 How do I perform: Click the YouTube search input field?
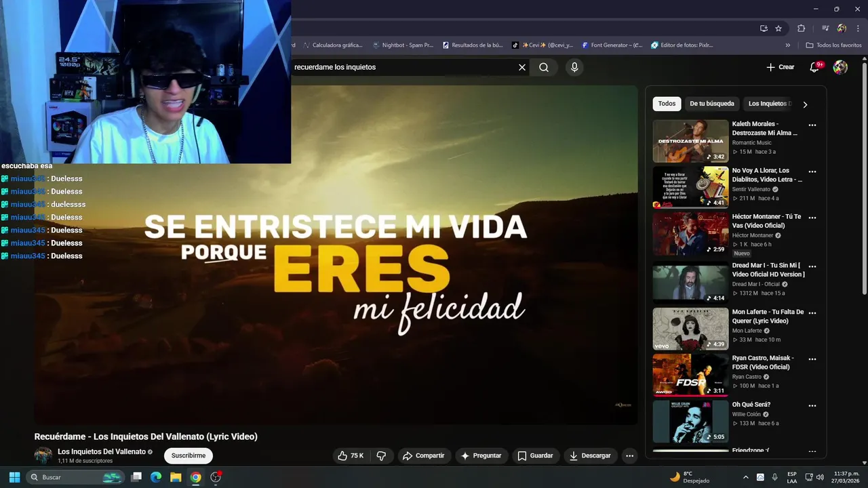coord(403,67)
